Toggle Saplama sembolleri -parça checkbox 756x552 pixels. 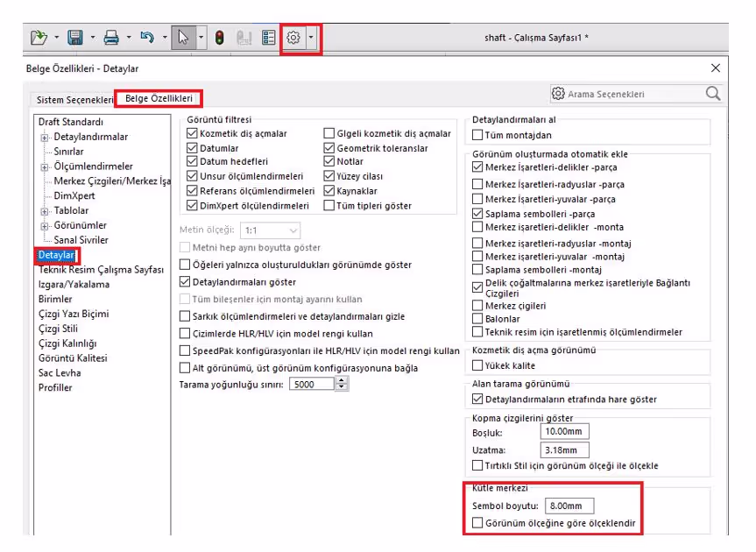click(477, 214)
